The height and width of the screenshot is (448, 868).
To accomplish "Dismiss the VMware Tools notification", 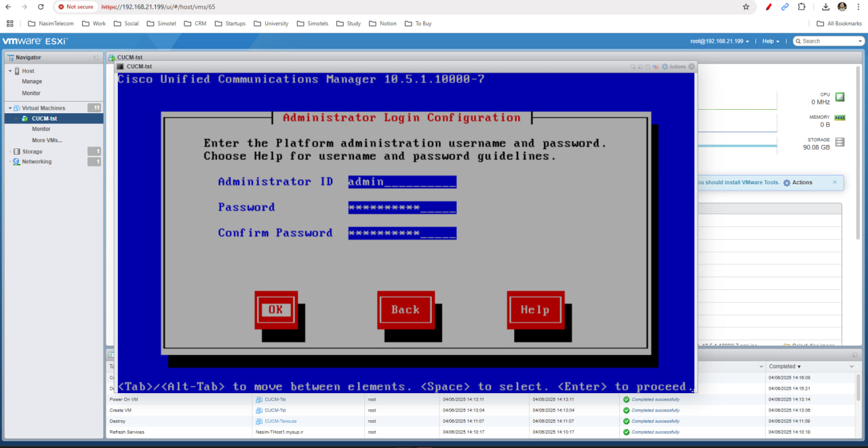I will point(835,182).
